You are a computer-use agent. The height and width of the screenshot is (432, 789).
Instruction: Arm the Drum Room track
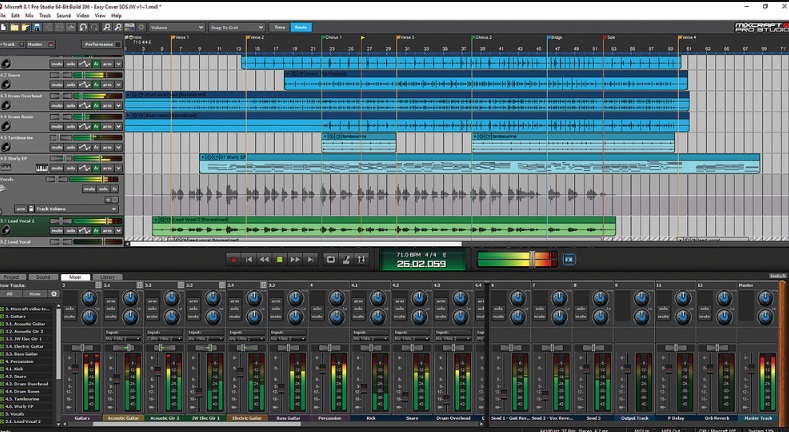pyautogui.click(x=107, y=127)
